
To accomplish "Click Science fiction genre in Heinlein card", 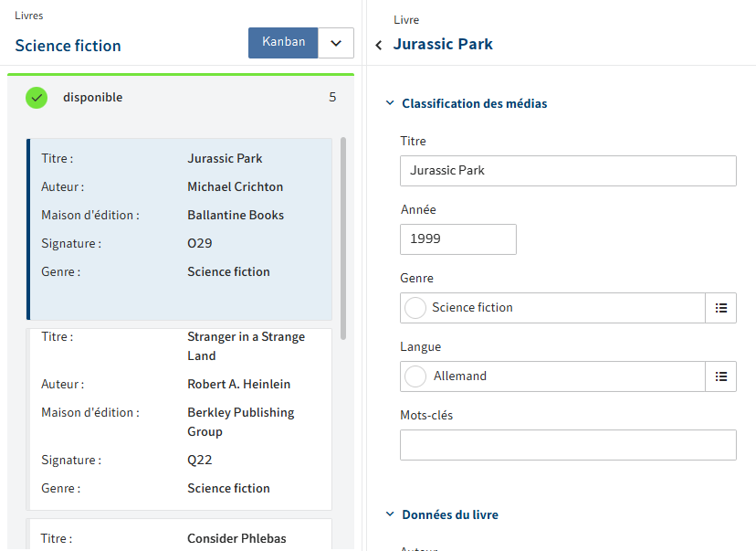I will [x=228, y=488].
